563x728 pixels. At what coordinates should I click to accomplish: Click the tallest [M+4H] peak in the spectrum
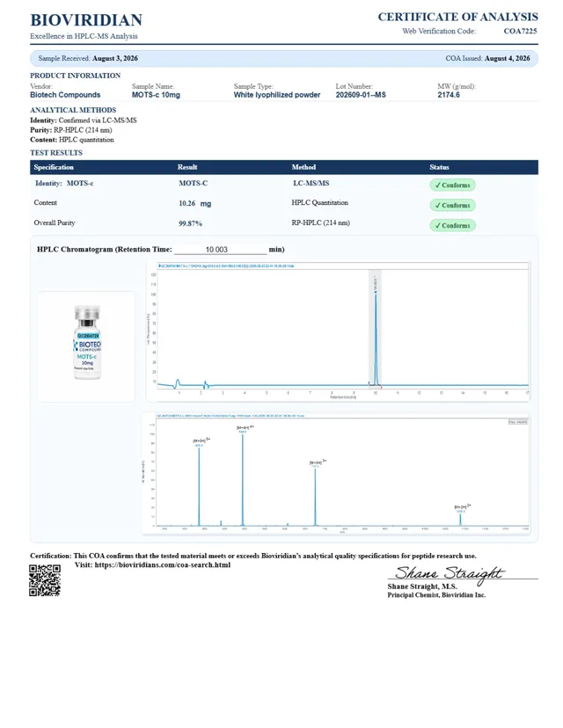[243, 478]
